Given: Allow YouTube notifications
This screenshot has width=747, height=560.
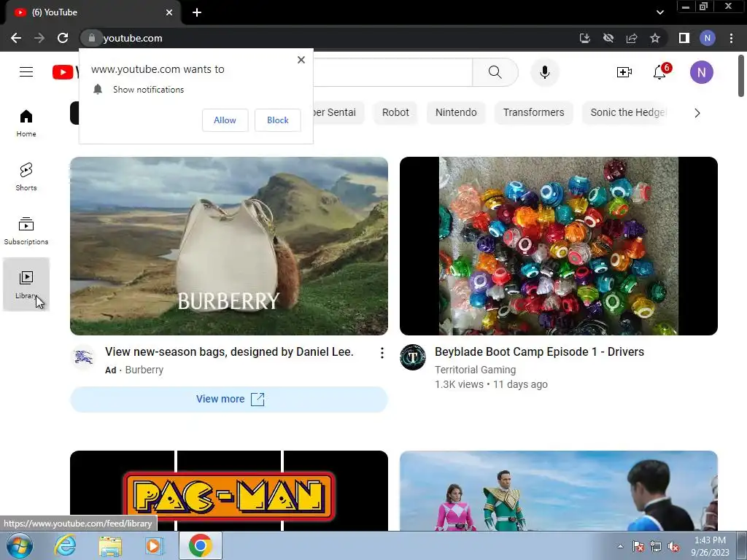Looking at the screenshot, I should point(225,120).
